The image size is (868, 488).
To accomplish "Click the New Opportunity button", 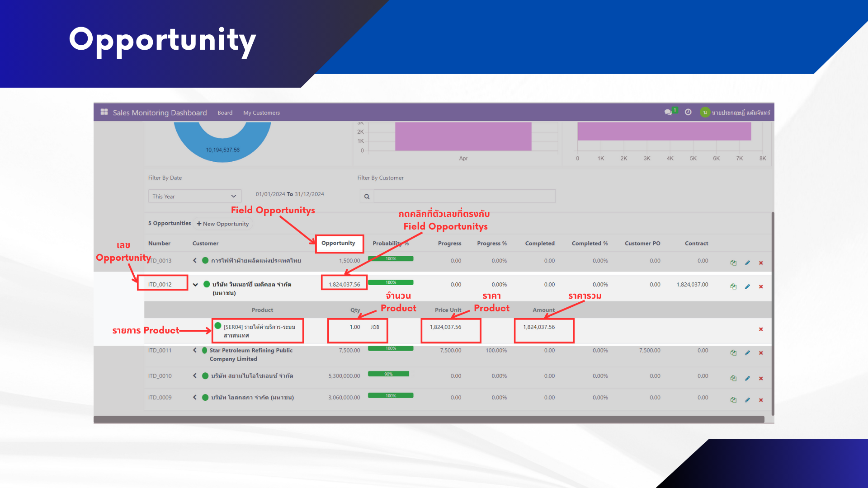I will tap(223, 224).
